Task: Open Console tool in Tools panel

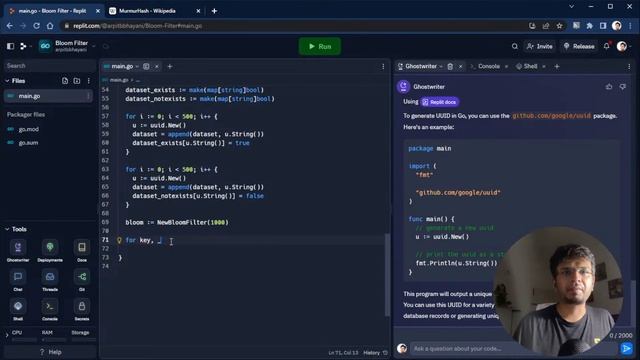Action: pyautogui.click(x=50, y=309)
